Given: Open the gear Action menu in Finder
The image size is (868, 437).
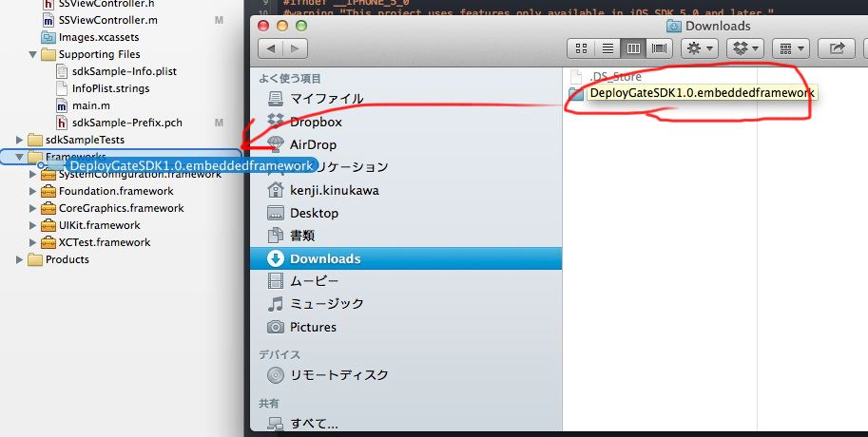Looking at the screenshot, I should [x=700, y=48].
